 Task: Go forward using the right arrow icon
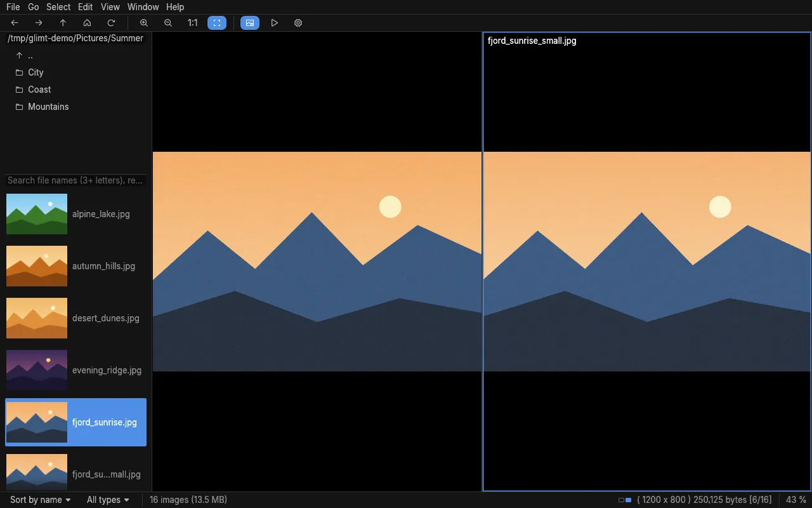click(39, 23)
